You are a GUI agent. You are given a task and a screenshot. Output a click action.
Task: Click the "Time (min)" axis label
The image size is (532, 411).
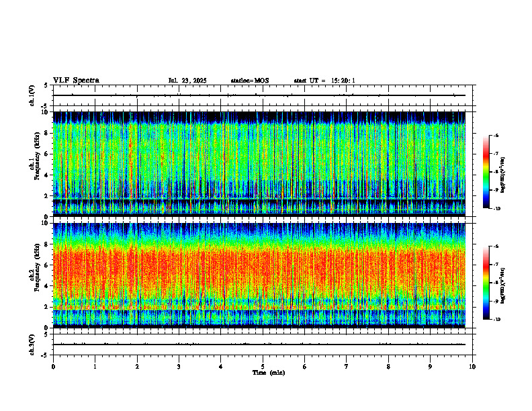pos(269,373)
